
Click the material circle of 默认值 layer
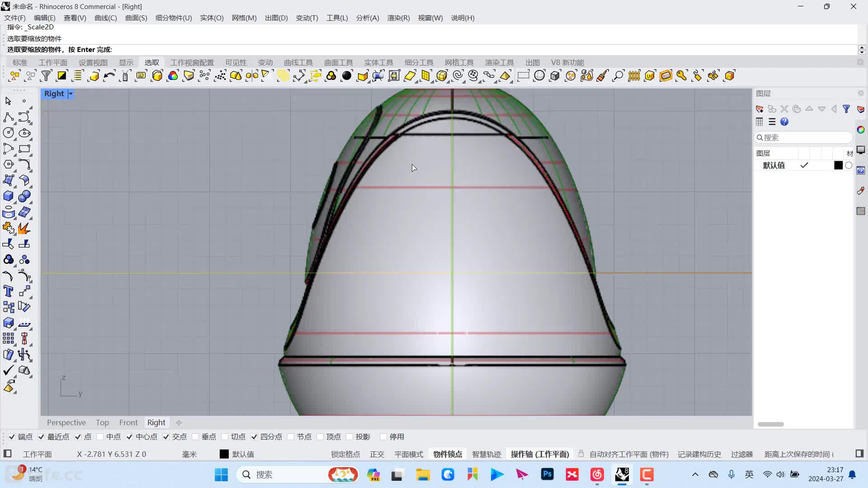click(849, 165)
